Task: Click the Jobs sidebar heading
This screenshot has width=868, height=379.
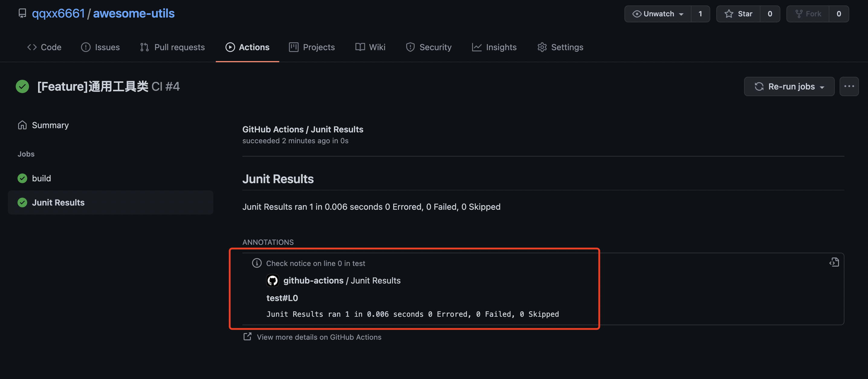Action: pyautogui.click(x=26, y=154)
